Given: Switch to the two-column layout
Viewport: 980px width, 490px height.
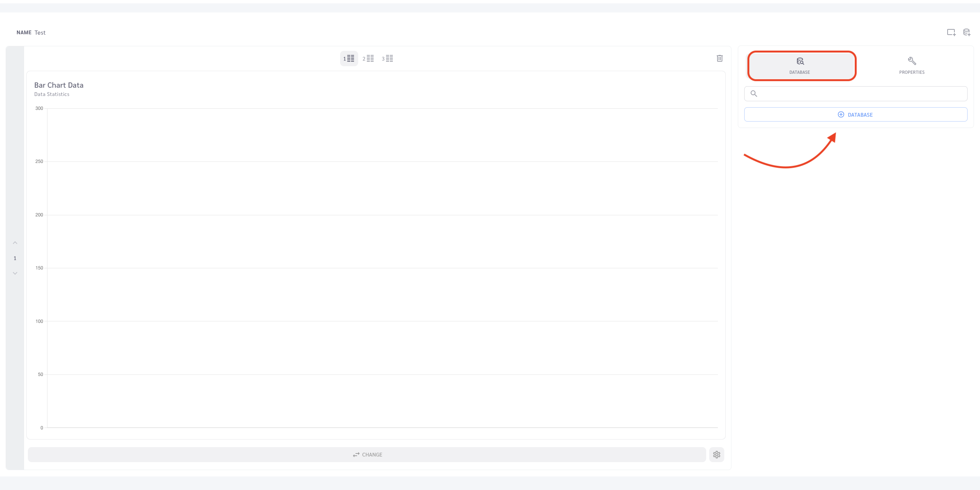Looking at the screenshot, I should pos(368,59).
